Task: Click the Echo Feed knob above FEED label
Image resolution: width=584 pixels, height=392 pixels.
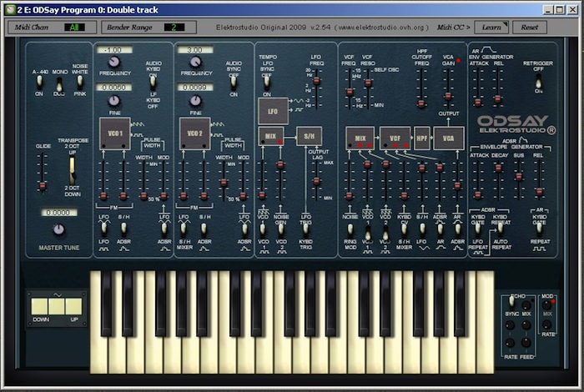Action: [526, 343]
